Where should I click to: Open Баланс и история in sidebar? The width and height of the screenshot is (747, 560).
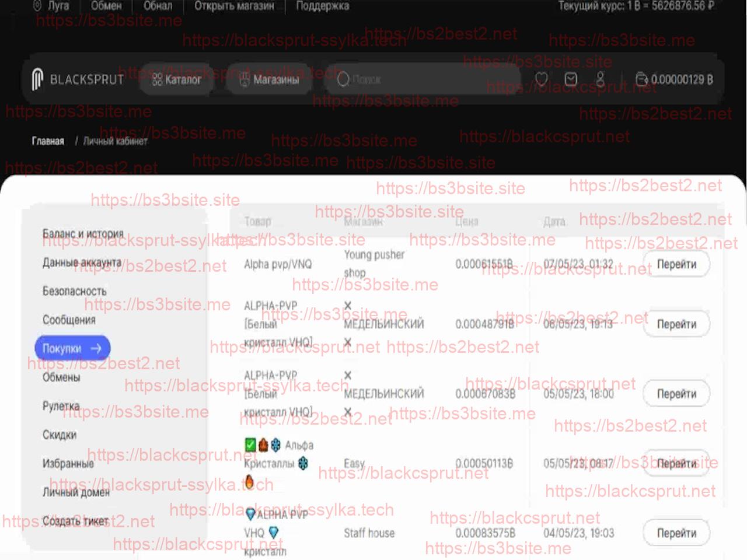point(83,233)
